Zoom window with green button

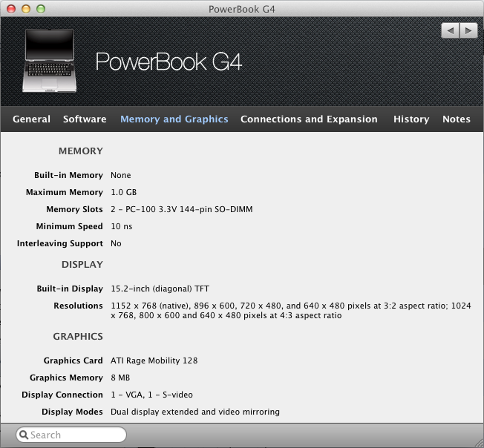[x=41, y=9]
